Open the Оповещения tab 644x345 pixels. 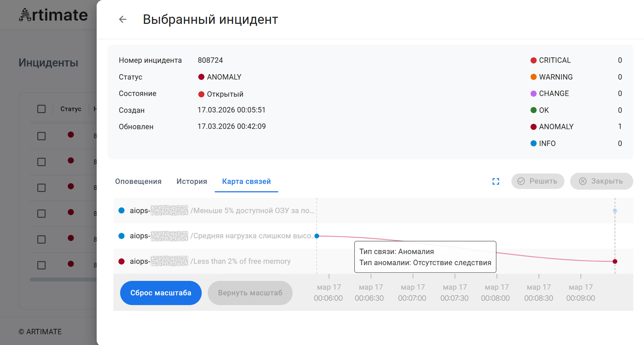pyautogui.click(x=138, y=182)
